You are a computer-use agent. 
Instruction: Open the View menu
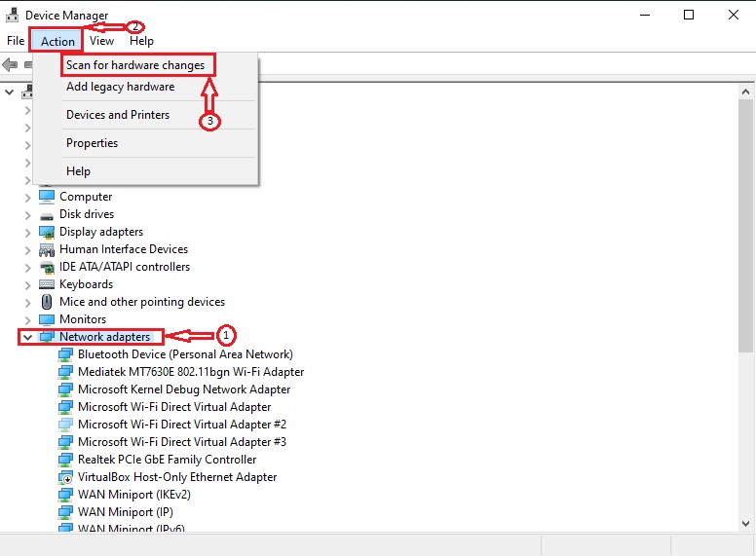(x=101, y=41)
